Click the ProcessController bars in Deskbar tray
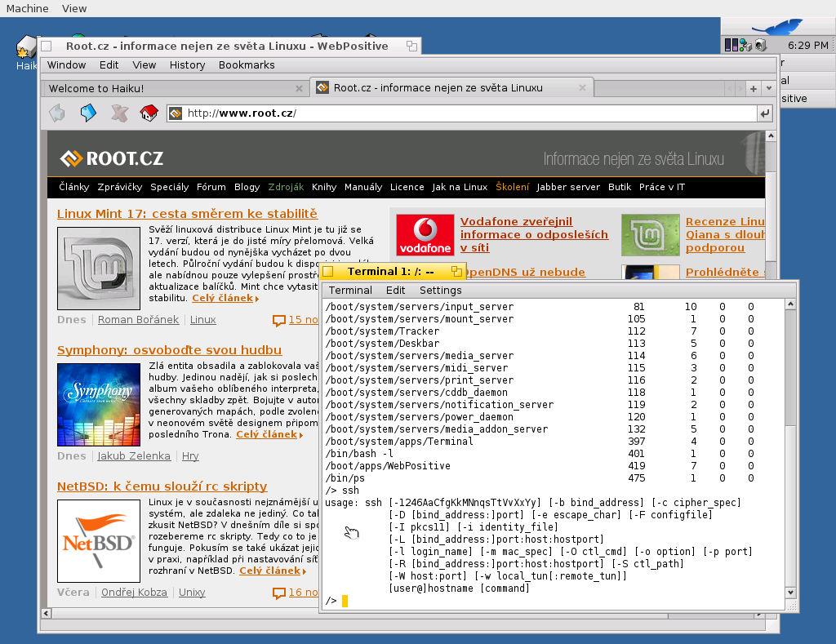 tap(731, 46)
